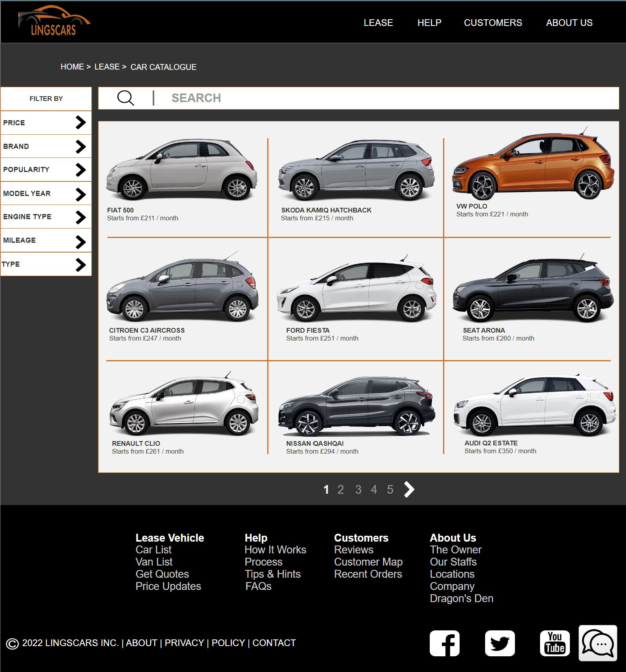Open Locations footer link
The width and height of the screenshot is (626, 672).
452,574
